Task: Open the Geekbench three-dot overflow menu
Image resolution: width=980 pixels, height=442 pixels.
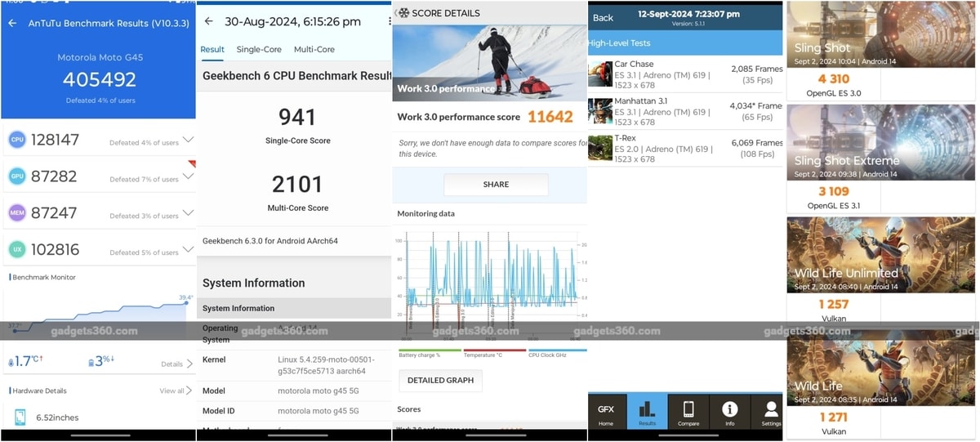Action: pos(390,21)
